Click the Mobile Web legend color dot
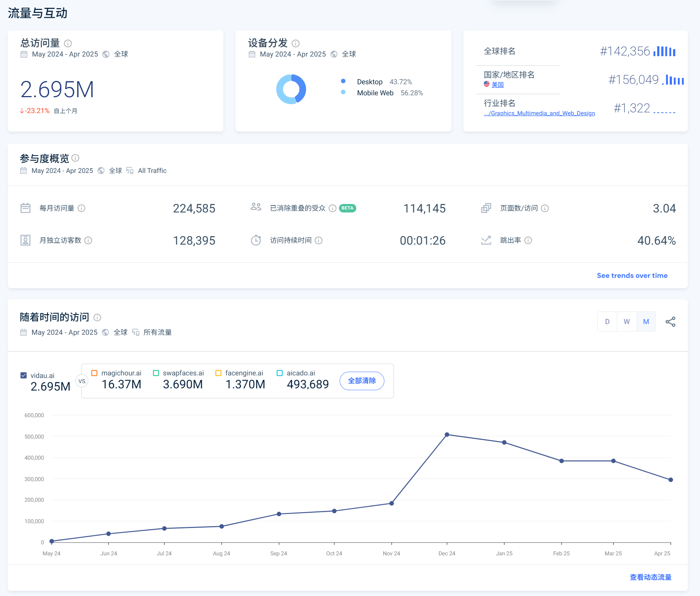 (x=343, y=92)
